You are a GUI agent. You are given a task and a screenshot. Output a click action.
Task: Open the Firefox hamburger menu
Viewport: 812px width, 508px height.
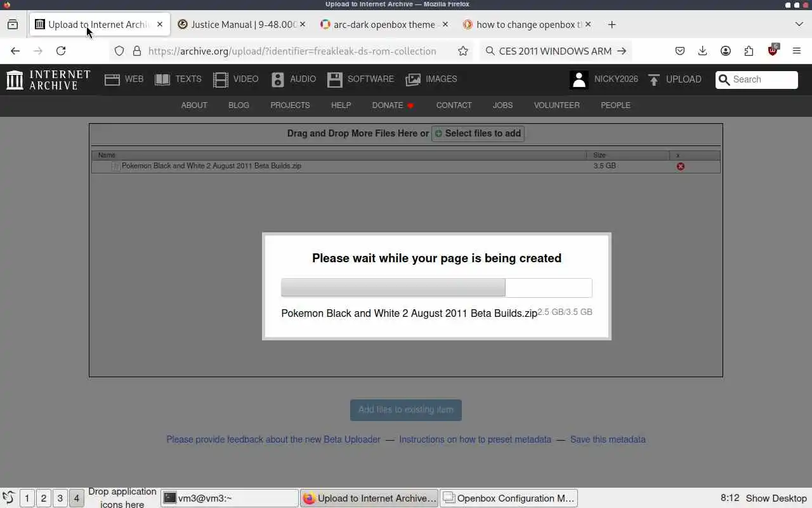[x=797, y=51]
